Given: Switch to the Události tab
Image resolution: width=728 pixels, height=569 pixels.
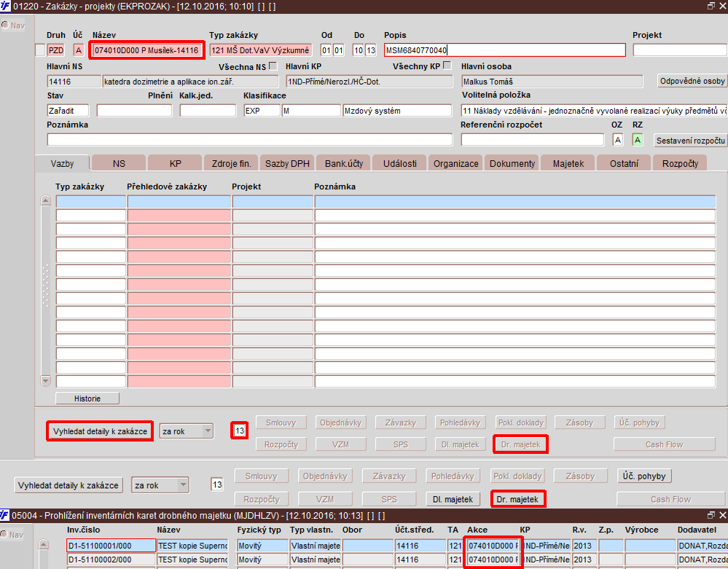Looking at the screenshot, I should (400, 163).
